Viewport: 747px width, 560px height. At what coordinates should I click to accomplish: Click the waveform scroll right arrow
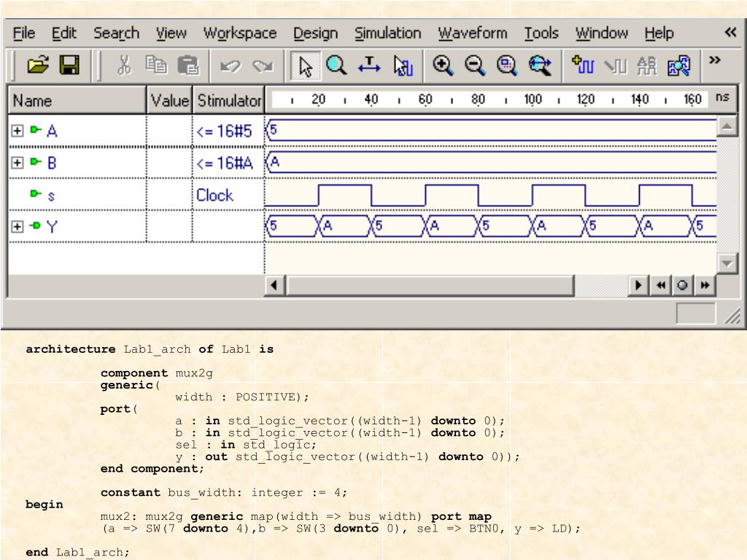[x=638, y=285]
